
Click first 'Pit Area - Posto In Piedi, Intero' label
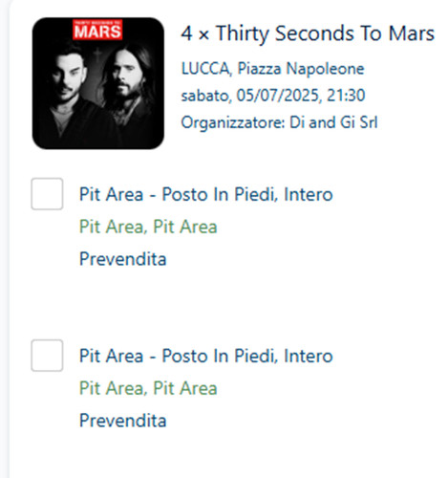point(206,194)
